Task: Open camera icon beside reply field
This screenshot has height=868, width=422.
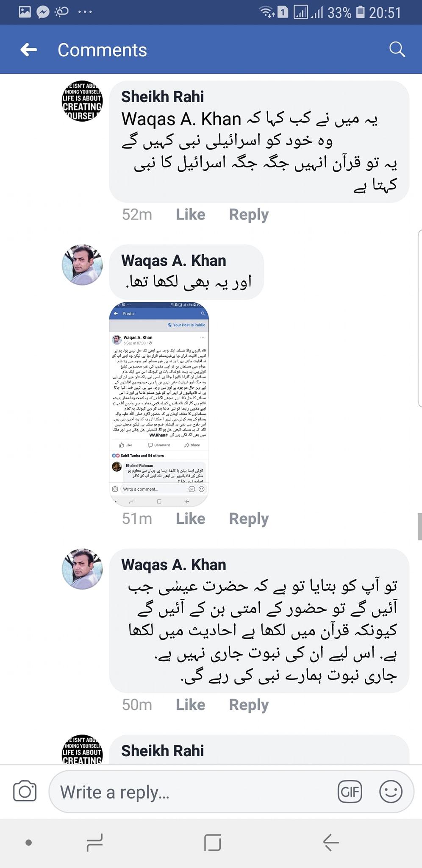Action: pyautogui.click(x=25, y=791)
